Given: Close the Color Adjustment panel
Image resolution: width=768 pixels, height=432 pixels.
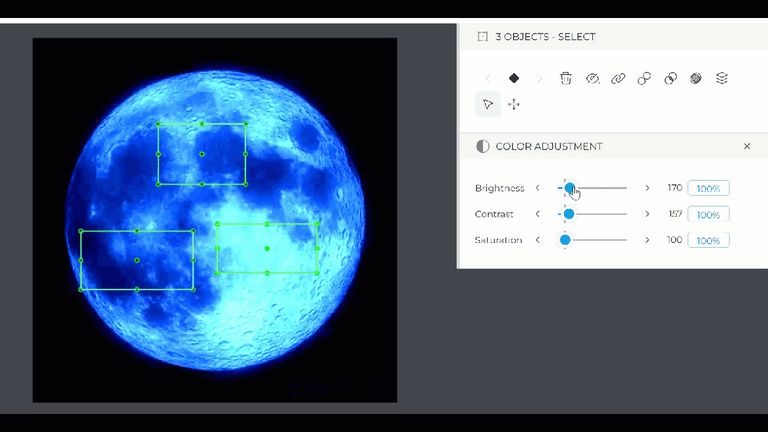Looking at the screenshot, I should [747, 146].
